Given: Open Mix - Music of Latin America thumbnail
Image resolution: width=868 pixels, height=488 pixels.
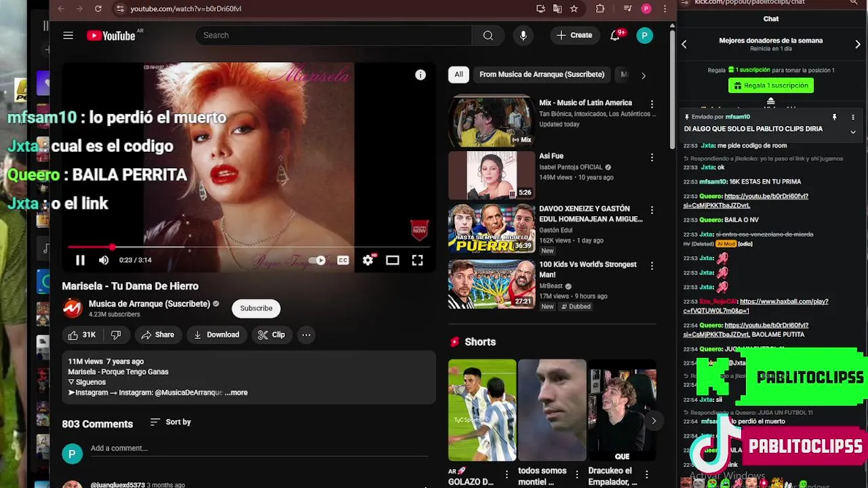Looking at the screenshot, I should click(x=491, y=122).
